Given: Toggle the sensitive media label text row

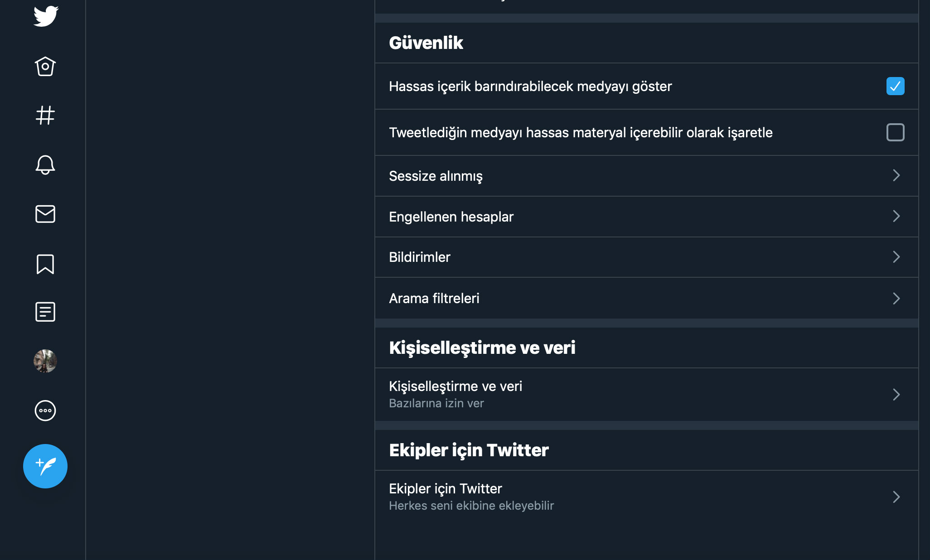Looking at the screenshot, I should click(647, 132).
